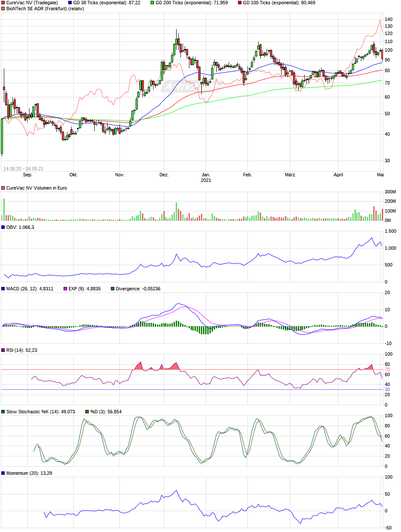Click the tallest green volume bar in August
401x532 pixels.
click(x=4, y=210)
